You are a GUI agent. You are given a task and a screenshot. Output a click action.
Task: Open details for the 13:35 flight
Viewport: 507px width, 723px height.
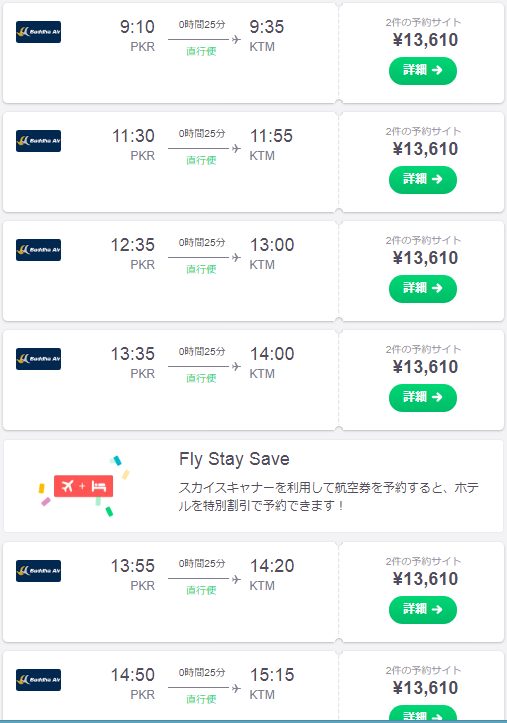[x=423, y=397]
